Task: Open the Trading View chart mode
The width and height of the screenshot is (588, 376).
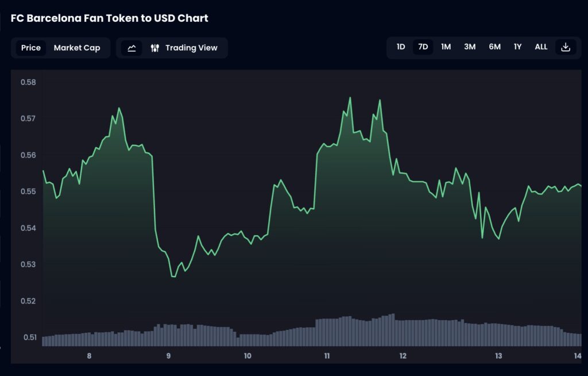Action: [191, 48]
